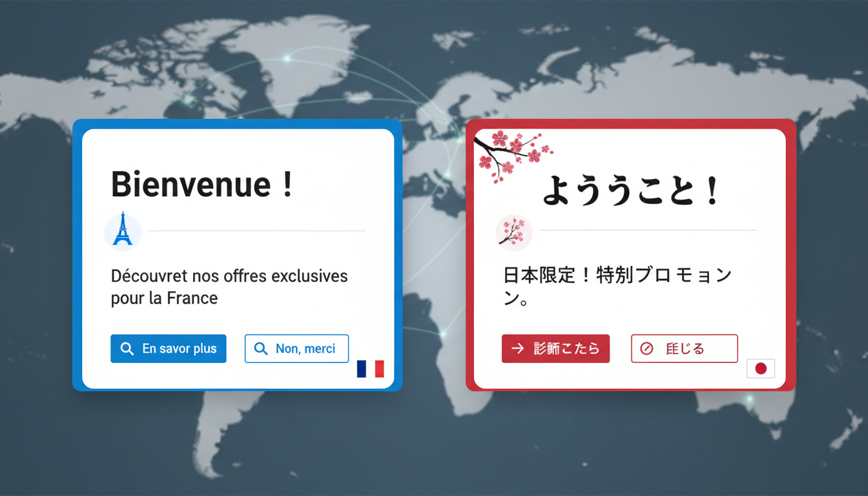The image size is (868, 496).
Task: Click the Eiffel Tower icon on the French card
Action: [123, 231]
